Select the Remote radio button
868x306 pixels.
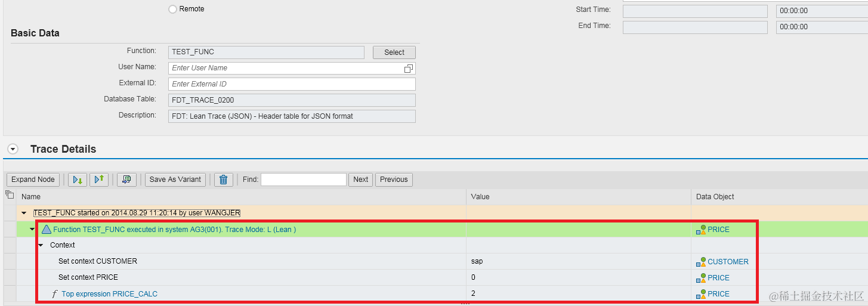tap(173, 9)
